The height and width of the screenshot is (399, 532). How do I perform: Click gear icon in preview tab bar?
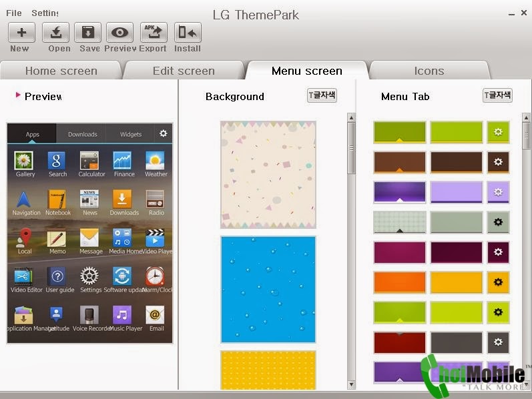(x=163, y=133)
